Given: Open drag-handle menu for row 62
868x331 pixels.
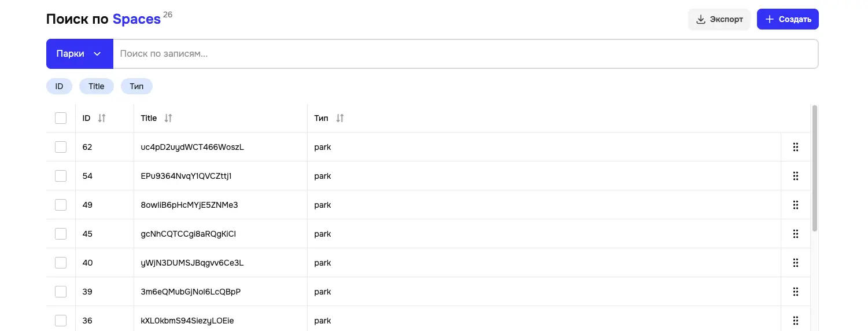Looking at the screenshot, I should (796, 147).
